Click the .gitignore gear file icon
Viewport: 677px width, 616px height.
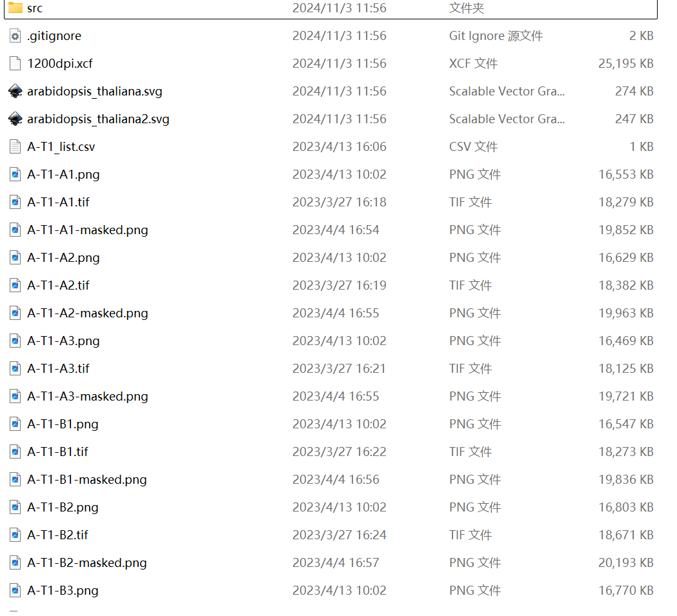15,36
